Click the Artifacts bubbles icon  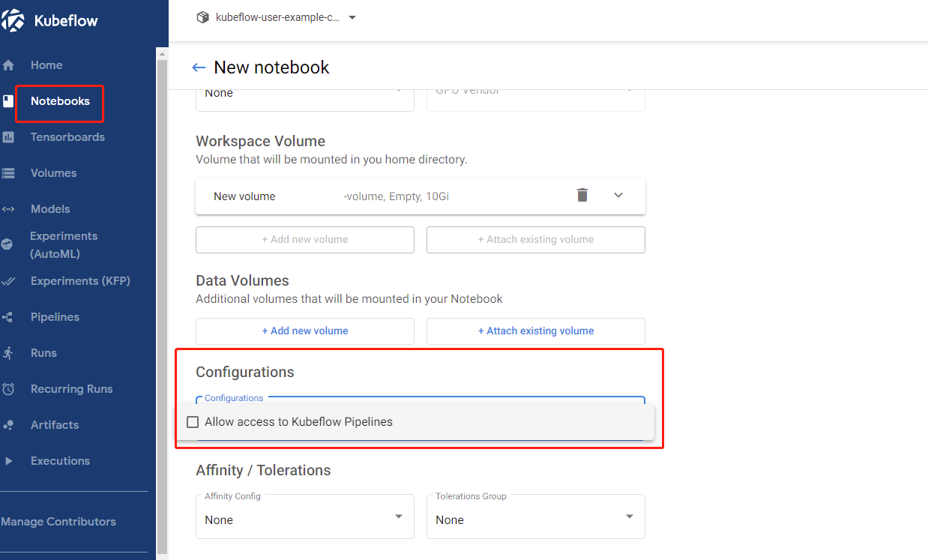pyautogui.click(x=8, y=425)
